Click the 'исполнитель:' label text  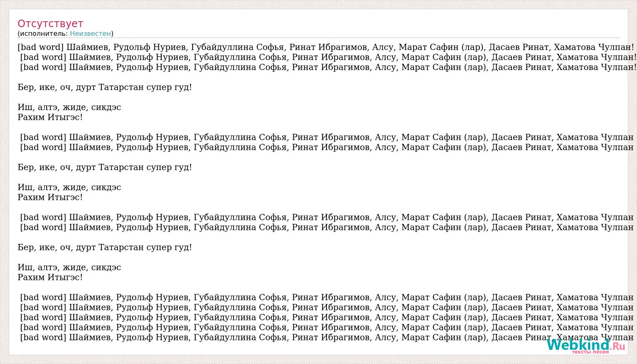coord(44,33)
